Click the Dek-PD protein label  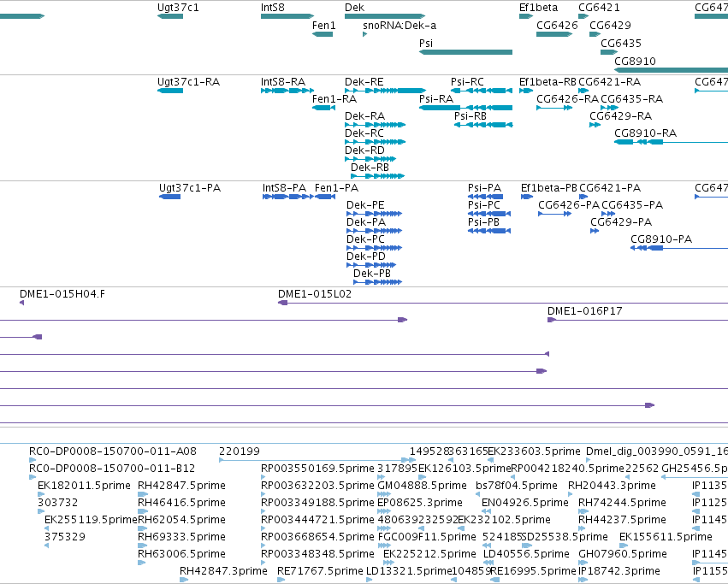point(366,257)
